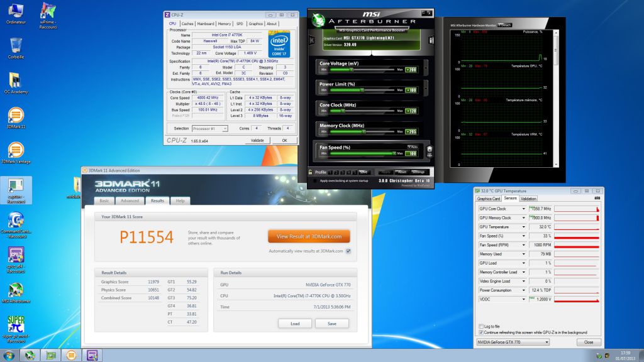644x362 pixels.
Task: Click the CPU-Z OK button
Action: (x=284, y=140)
